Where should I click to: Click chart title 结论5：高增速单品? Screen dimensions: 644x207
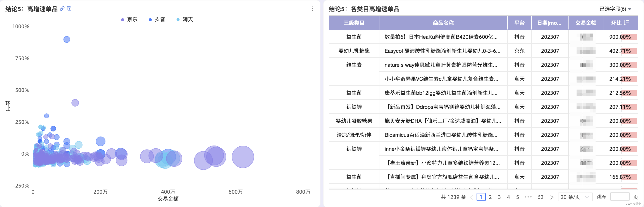tap(31, 9)
